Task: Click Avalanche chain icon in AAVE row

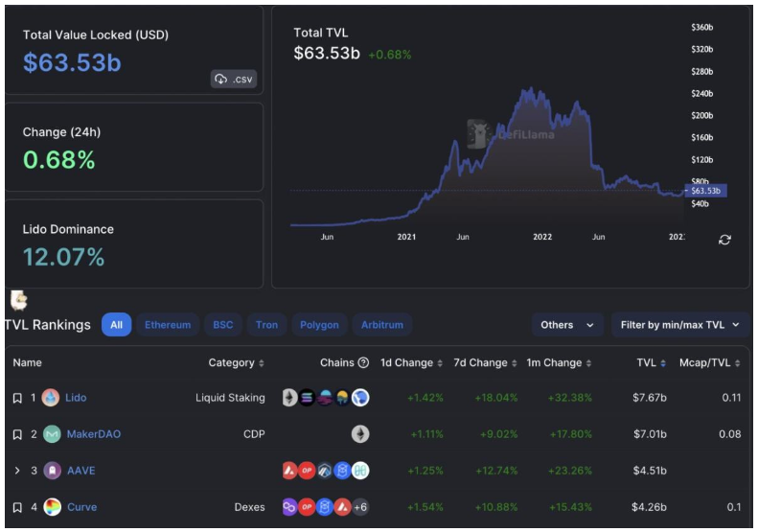Action: click(x=289, y=471)
